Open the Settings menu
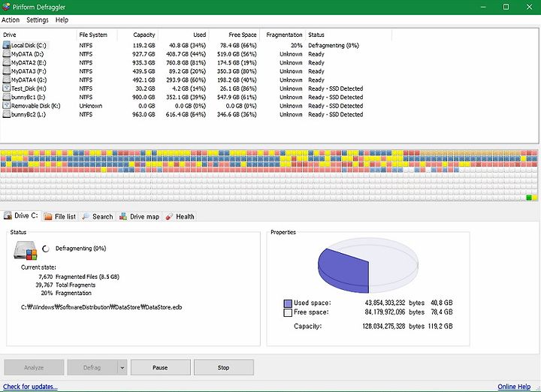The width and height of the screenshot is (541, 392). [x=38, y=20]
